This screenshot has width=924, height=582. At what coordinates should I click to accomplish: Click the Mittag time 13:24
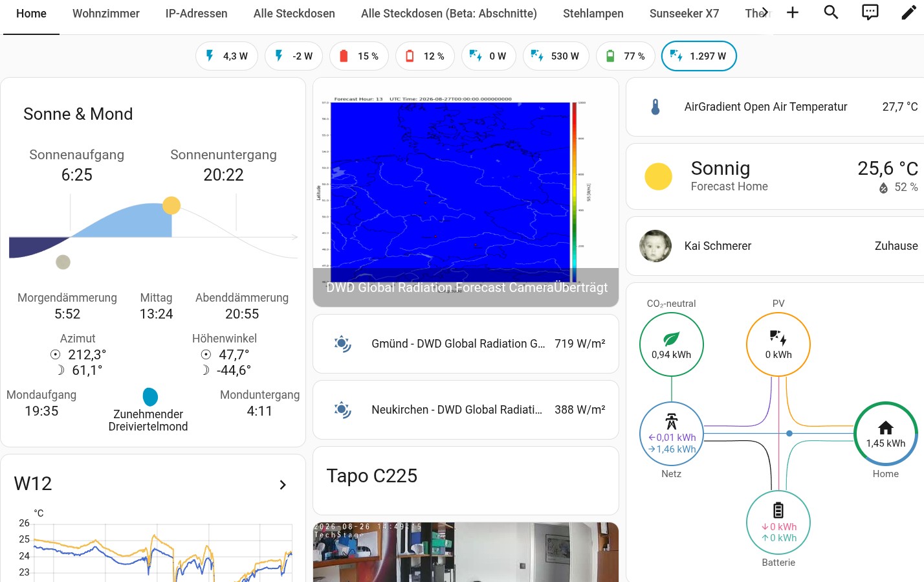157,314
